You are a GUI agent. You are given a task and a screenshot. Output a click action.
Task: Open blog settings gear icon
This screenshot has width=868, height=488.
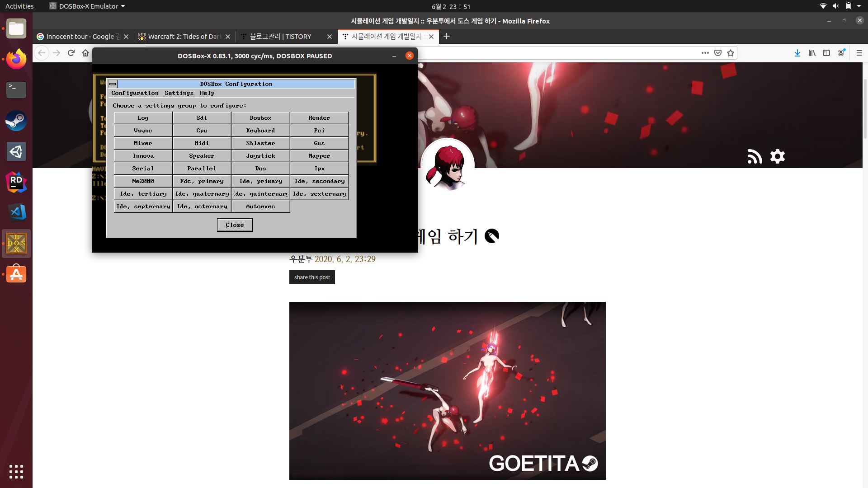[x=778, y=156]
